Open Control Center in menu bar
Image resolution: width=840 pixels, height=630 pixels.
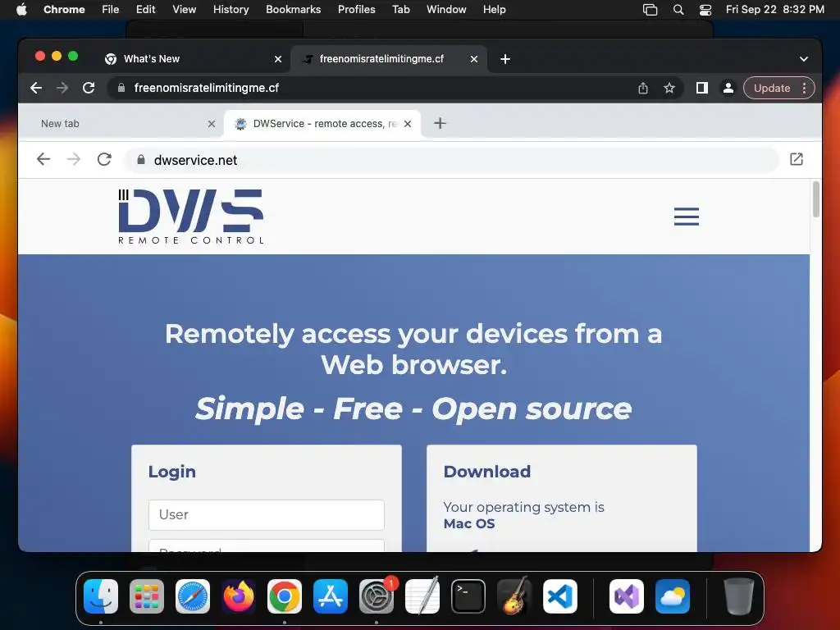pos(705,10)
